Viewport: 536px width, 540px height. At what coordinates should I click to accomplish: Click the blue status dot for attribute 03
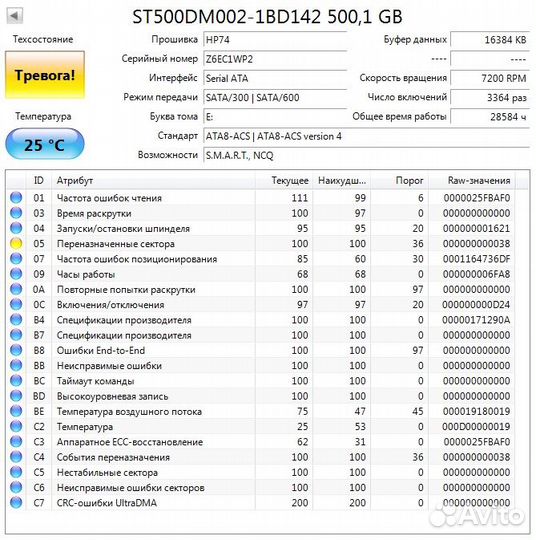pyautogui.click(x=16, y=213)
